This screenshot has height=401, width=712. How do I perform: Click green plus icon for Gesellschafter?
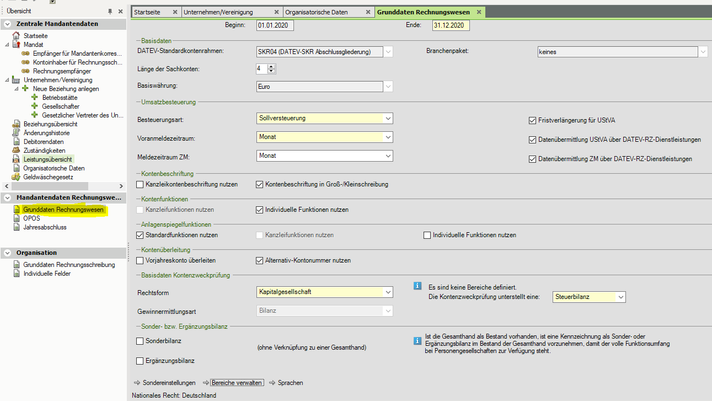tap(35, 106)
